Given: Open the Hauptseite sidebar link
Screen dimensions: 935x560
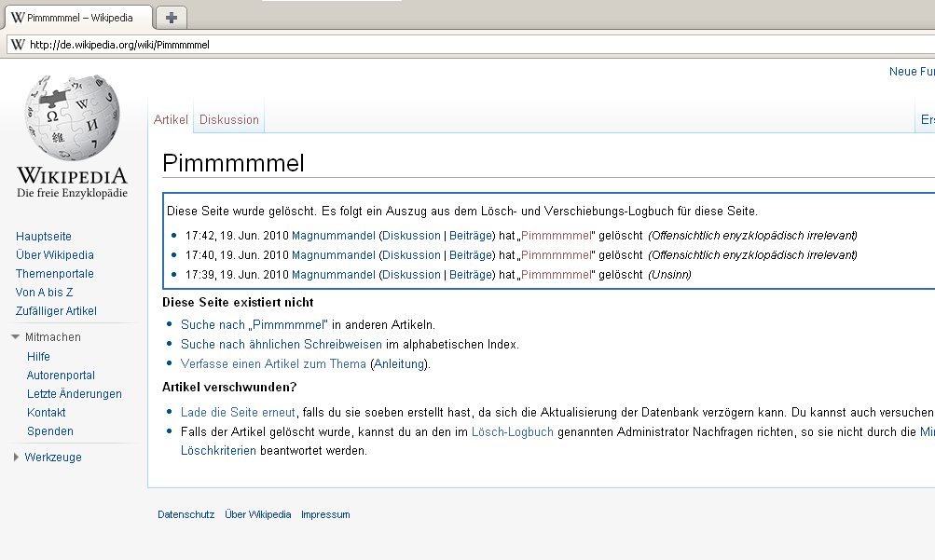Looking at the screenshot, I should click(x=44, y=237).
